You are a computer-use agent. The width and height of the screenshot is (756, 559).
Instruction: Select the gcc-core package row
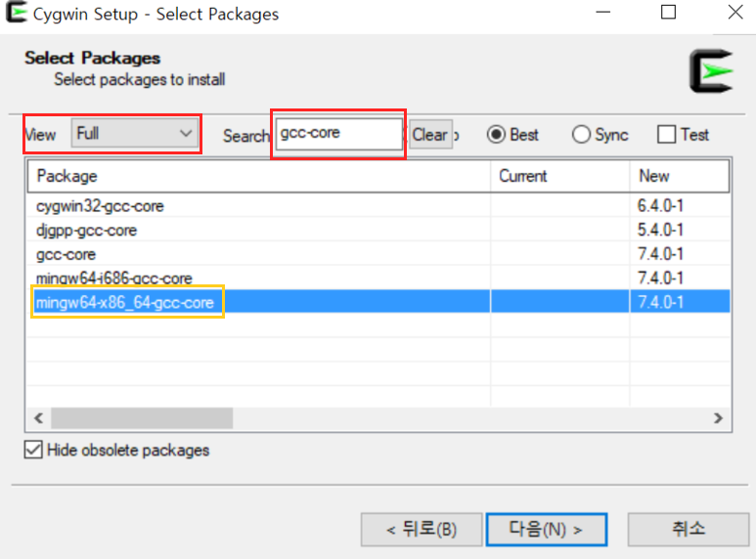pos(378,254)
